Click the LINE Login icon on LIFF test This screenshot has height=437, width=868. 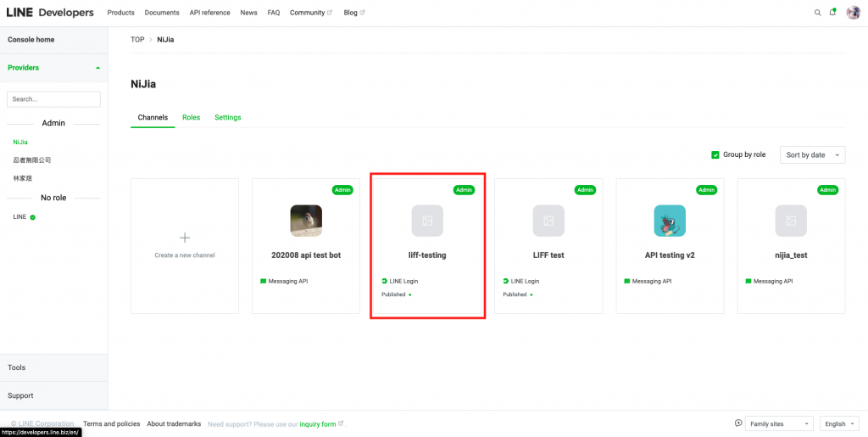(x=506, y=282)
